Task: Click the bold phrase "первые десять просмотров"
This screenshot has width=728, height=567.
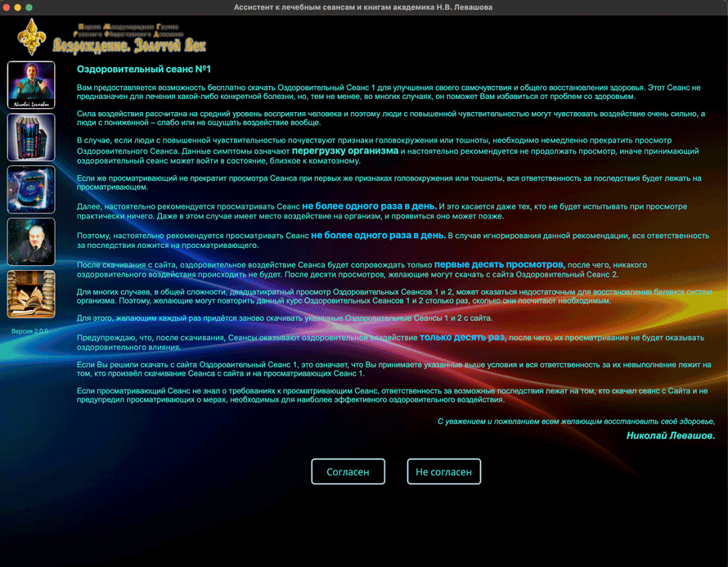Action: (x=499, y=265)
